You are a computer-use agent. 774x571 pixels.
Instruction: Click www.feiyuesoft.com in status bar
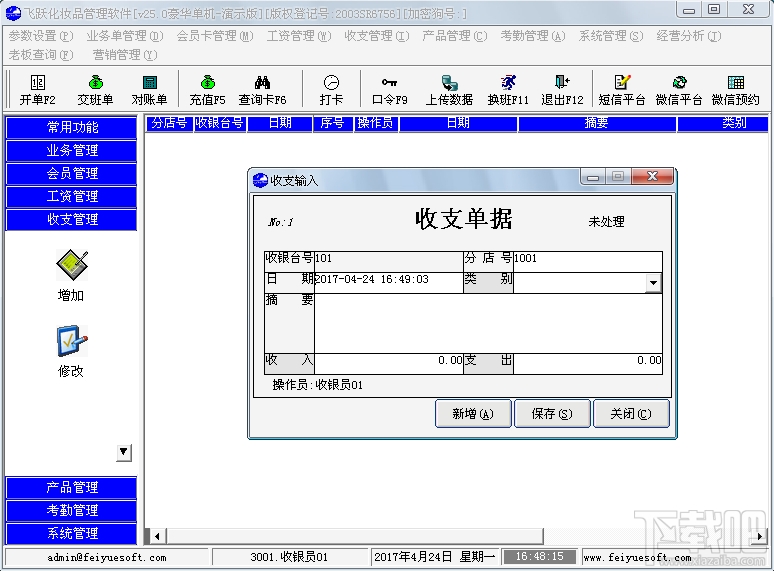637,558
